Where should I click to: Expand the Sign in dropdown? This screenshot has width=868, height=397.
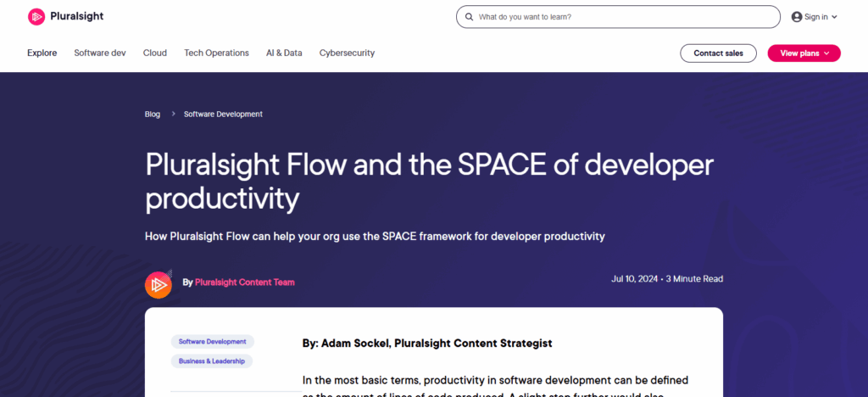[815, 17]
